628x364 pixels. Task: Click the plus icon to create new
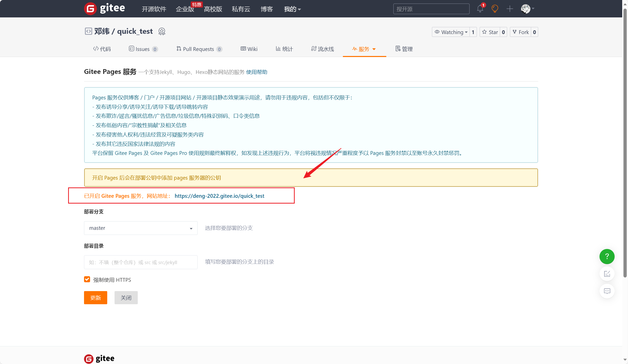click(510, 9)
